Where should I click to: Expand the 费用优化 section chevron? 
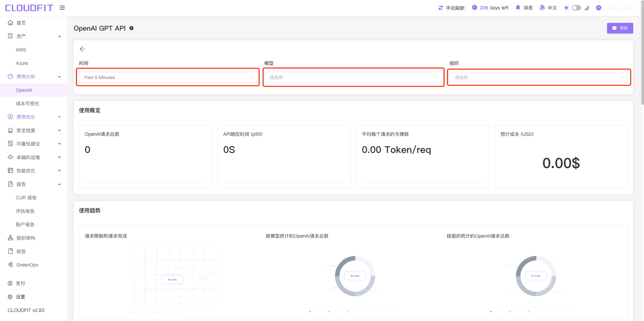(x=59, y=117)
